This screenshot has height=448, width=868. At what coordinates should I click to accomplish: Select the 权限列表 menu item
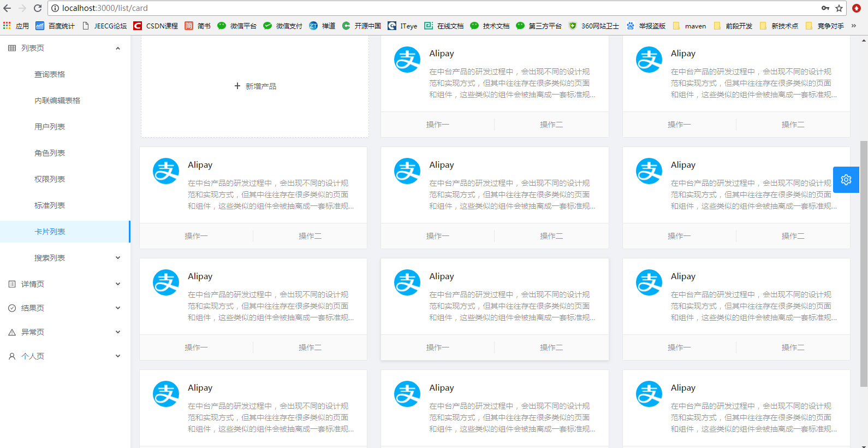(65, 179)
